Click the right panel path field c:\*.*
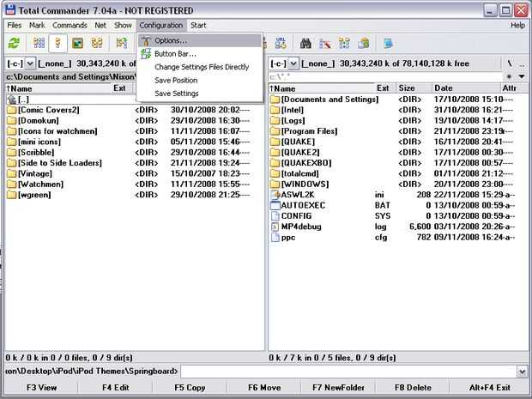The height and width of the screenshot is (399, 532). click(x=386, y=76)
